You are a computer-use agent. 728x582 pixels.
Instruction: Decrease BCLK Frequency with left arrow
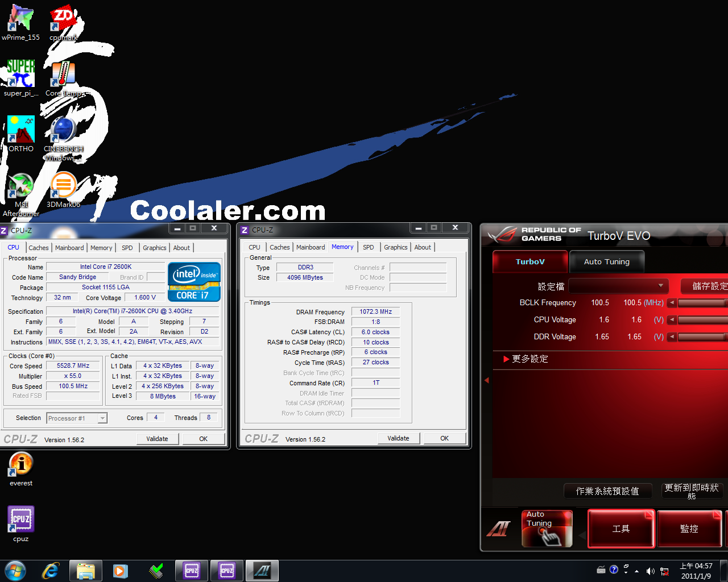pos(672,303)
